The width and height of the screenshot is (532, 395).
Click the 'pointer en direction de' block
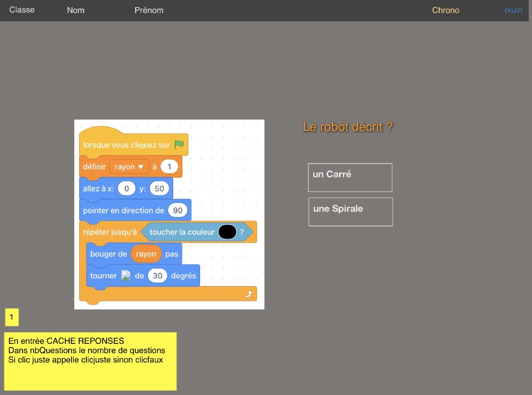point(135,210)
